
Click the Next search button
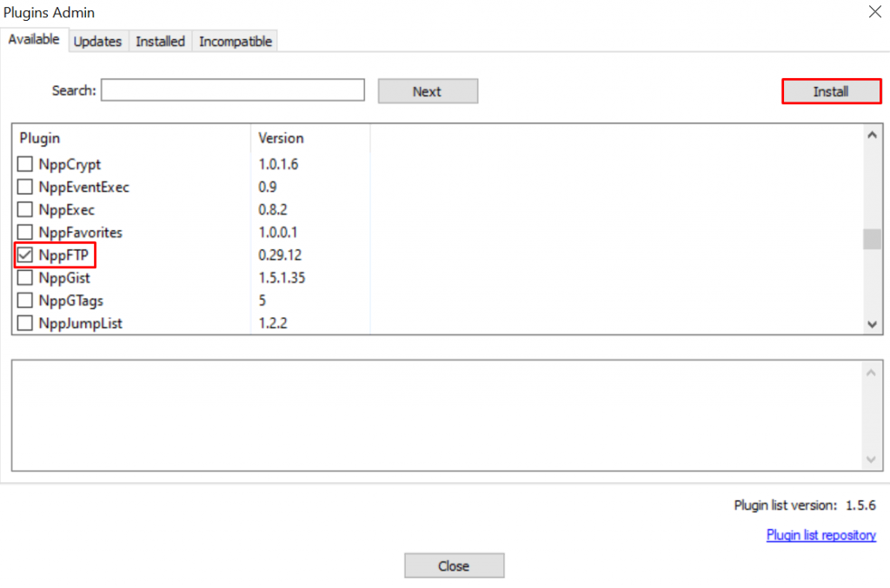click(x=428, y=91)
